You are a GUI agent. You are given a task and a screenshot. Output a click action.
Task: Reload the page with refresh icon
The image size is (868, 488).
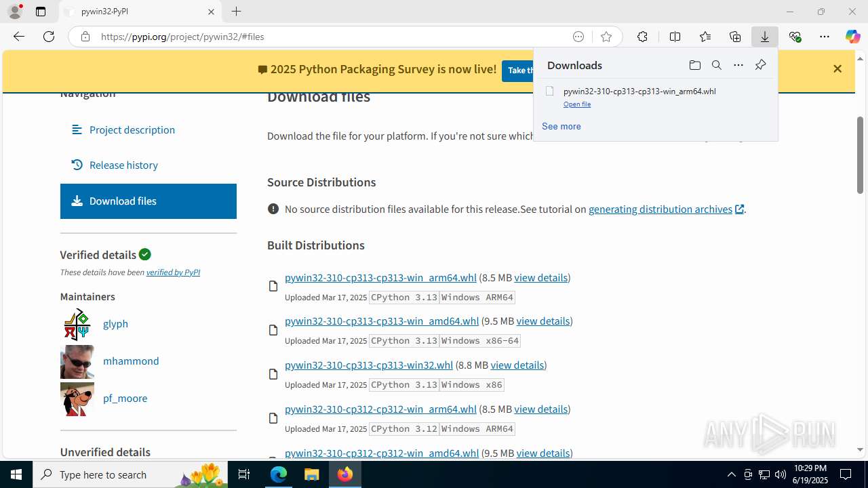pos(49,37)
